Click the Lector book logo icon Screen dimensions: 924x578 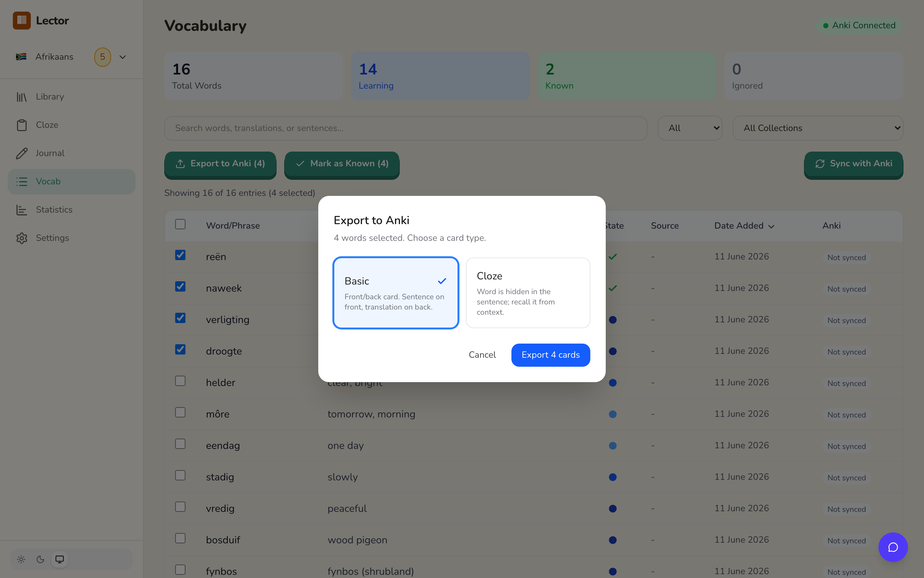coord(22,20)
